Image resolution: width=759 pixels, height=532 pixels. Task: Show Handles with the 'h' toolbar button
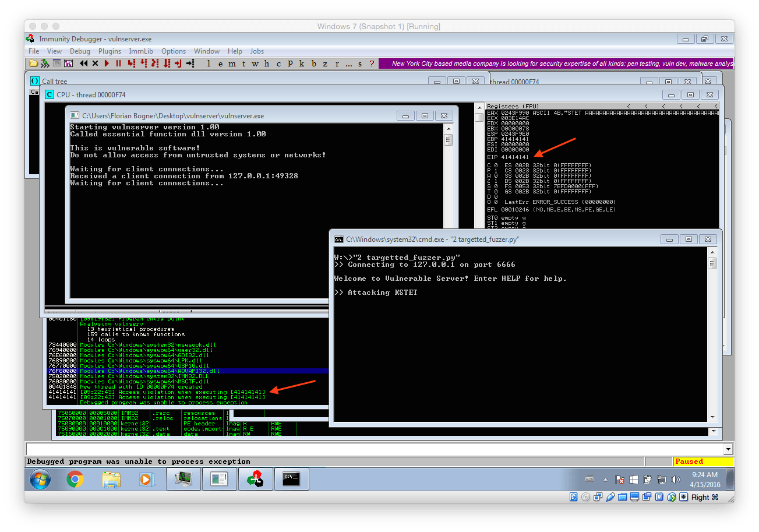click(x=267, y=64)
